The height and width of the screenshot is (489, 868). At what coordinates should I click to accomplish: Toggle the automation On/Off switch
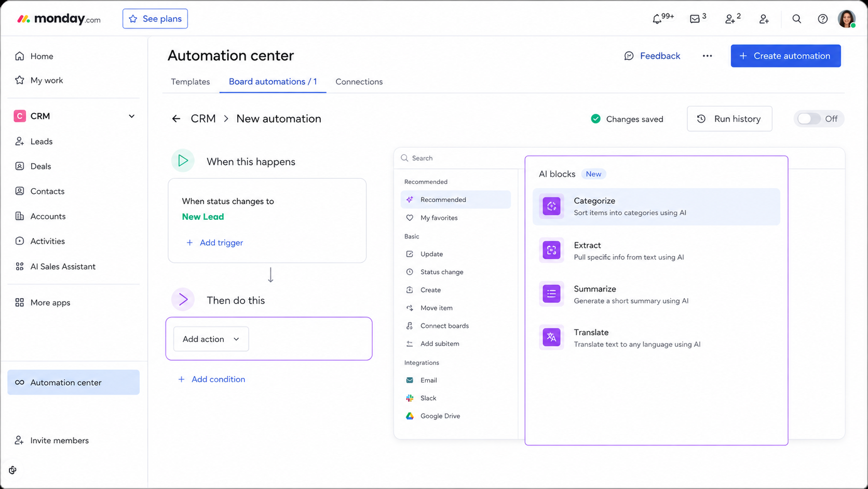(x=809, y=119)
